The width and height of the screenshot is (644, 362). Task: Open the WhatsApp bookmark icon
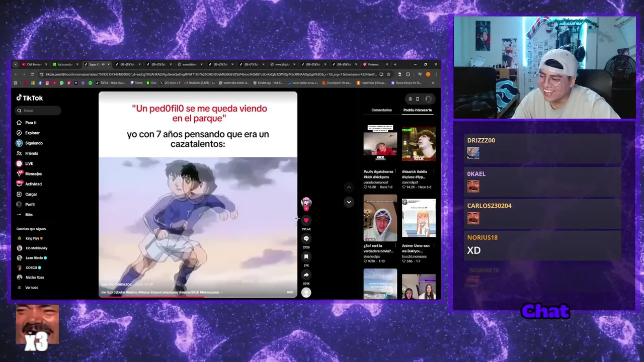point(61,83)
